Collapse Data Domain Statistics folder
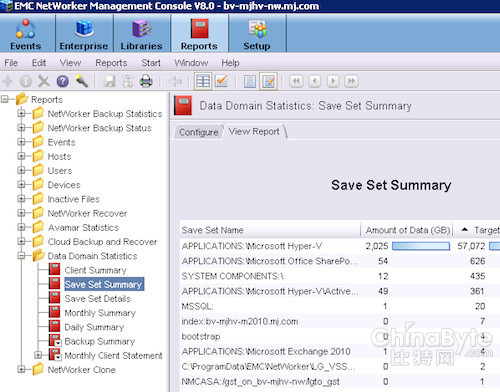 21,256
